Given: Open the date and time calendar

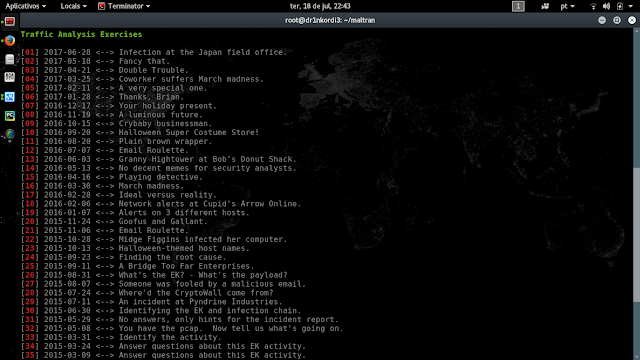Looking at the screenshot, I should [320, 6].
